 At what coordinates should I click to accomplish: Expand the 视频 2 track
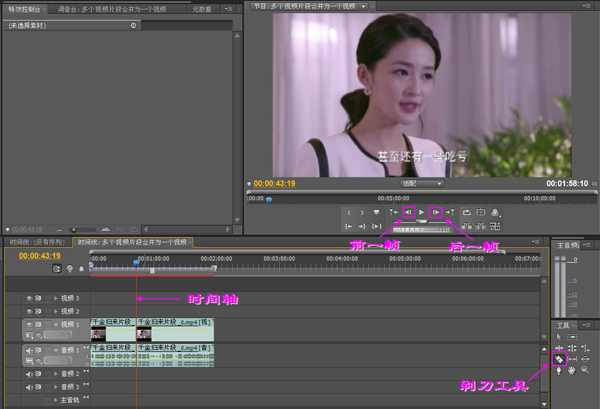click(56, 311)
